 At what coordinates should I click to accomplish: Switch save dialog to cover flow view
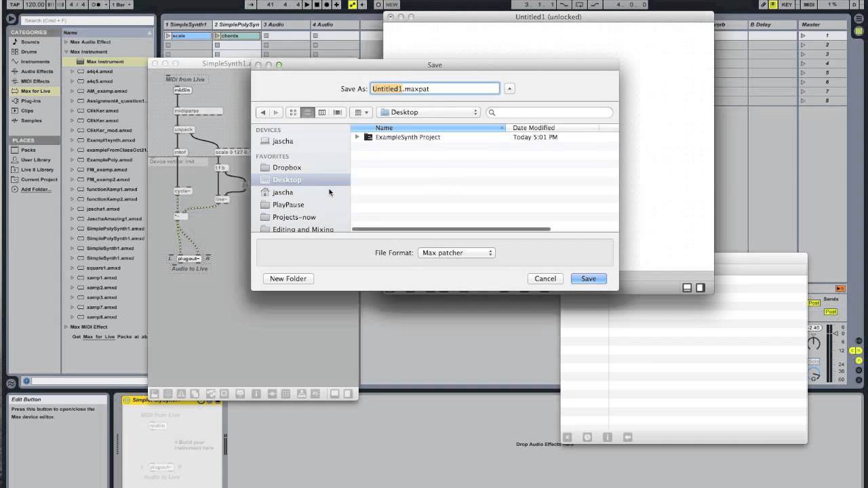(337, 113)
